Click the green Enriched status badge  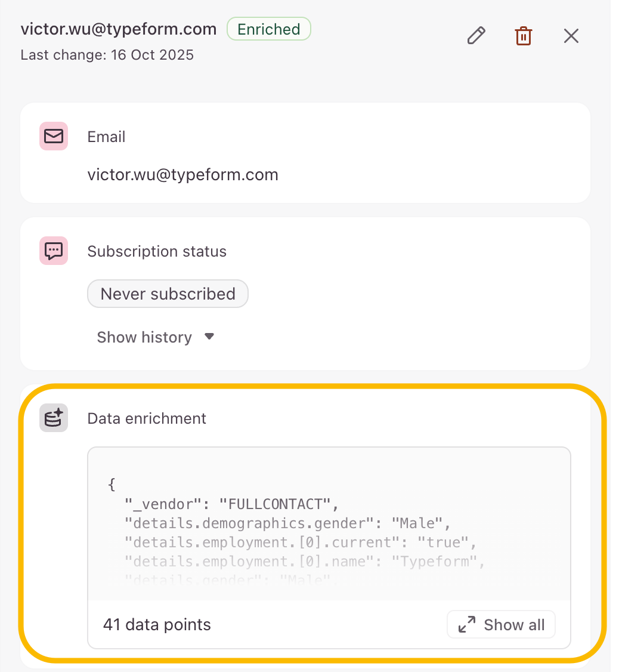click(x=268, y=29)
